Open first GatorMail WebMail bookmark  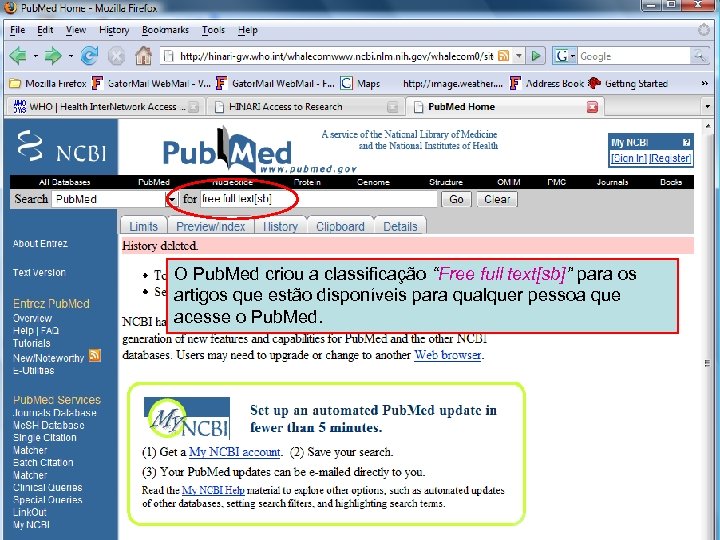coord(151,84)
